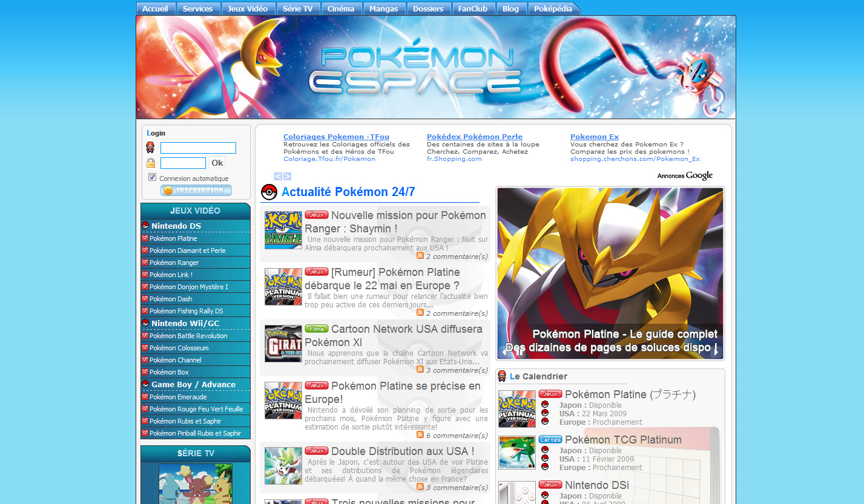Click the Giratina film news thumbnail
The height and width of the screenshot is (504, 864).
tap(283, 344)
